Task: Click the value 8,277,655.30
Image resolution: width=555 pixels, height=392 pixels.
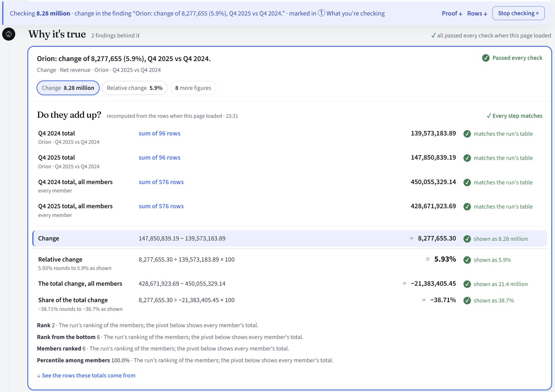Action: coord(437,238)
